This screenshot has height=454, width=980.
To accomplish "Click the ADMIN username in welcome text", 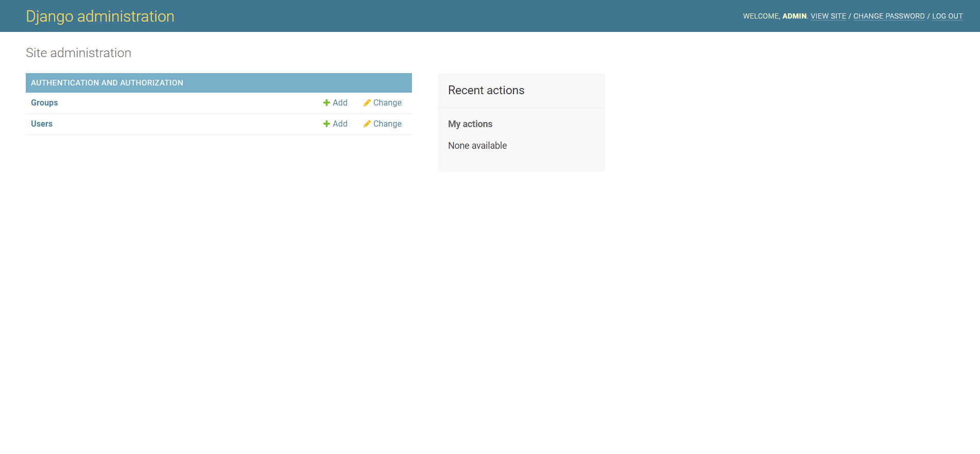I will pos(794,16).
